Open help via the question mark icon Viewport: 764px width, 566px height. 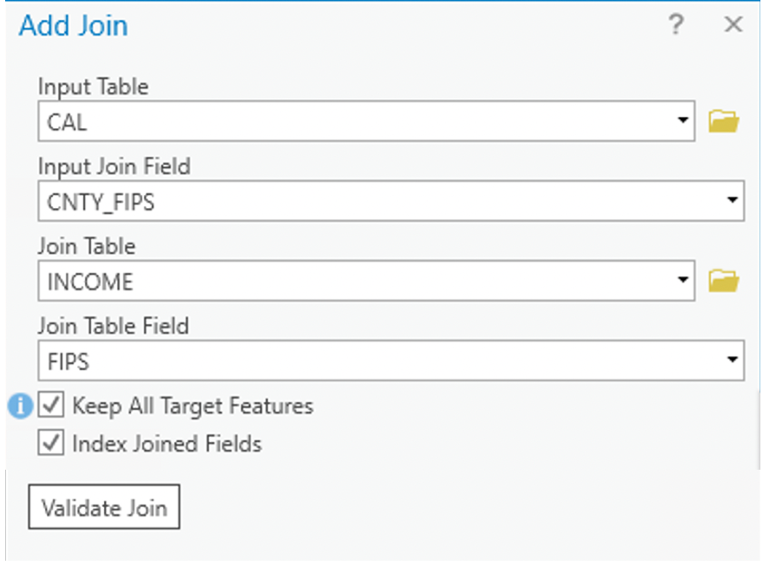[x=676, y=24]
